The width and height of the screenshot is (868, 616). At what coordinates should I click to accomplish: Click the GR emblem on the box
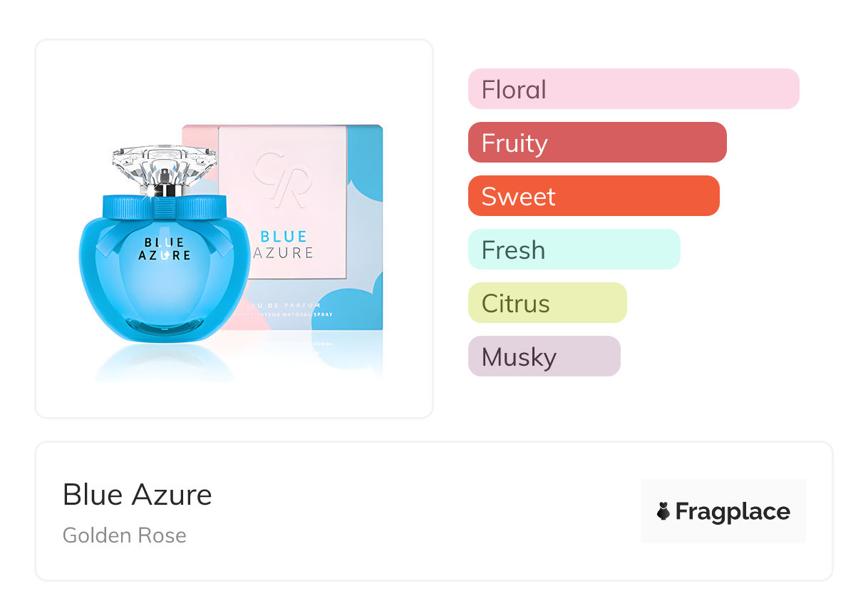click(x=282, y=178)
